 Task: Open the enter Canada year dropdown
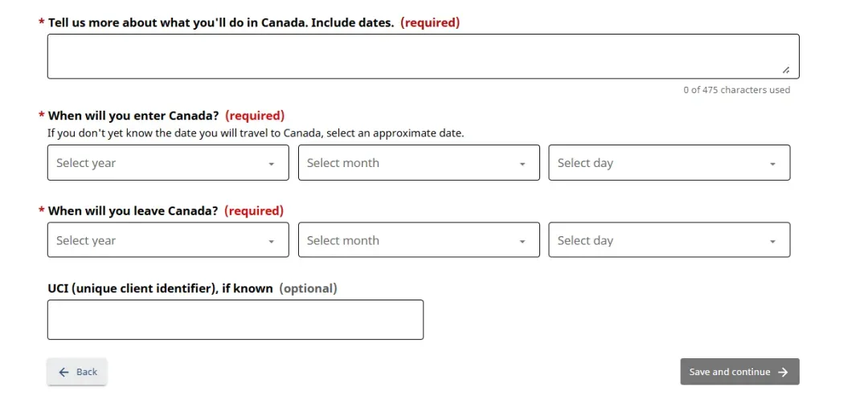167,162
